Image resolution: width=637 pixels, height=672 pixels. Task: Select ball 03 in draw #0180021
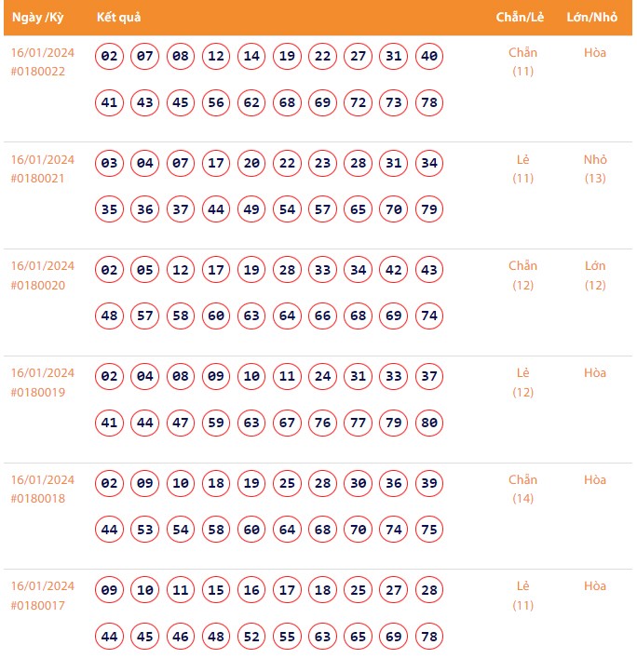110,164
